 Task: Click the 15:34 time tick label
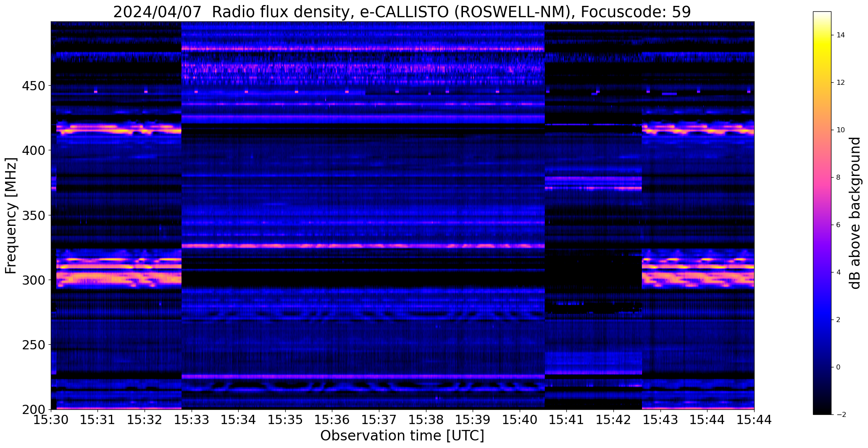click(x=239, y=419)
